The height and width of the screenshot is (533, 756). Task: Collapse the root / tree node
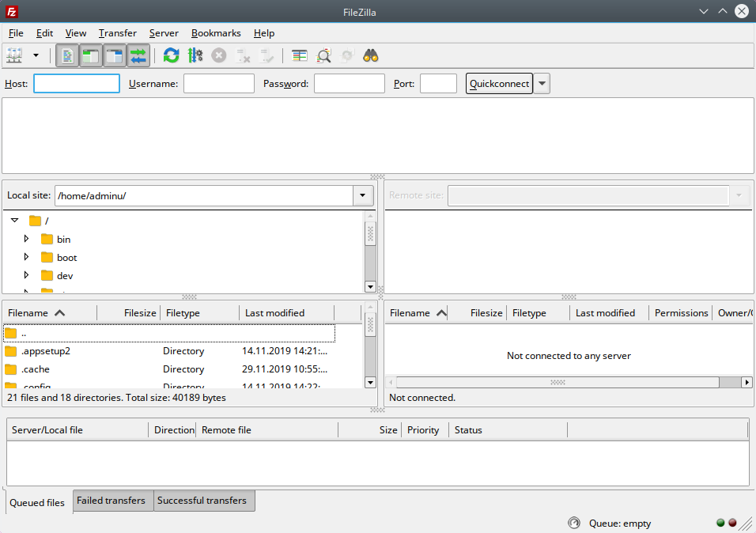[x=14, y=221]
